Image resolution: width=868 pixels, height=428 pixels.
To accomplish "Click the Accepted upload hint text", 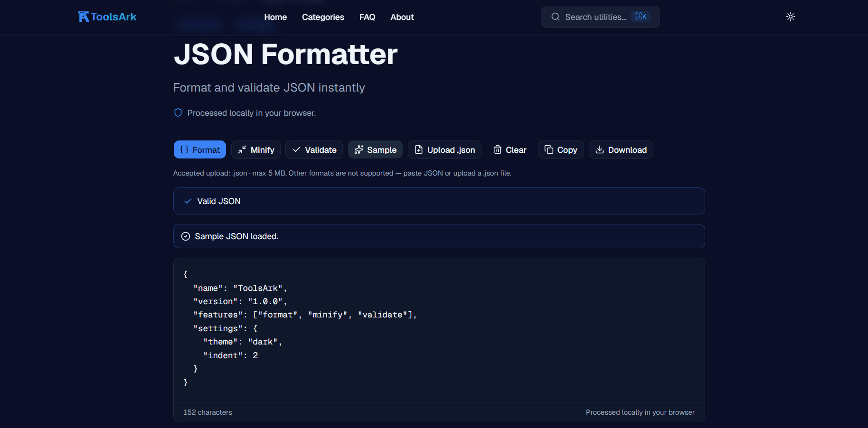I will point(342,173).
